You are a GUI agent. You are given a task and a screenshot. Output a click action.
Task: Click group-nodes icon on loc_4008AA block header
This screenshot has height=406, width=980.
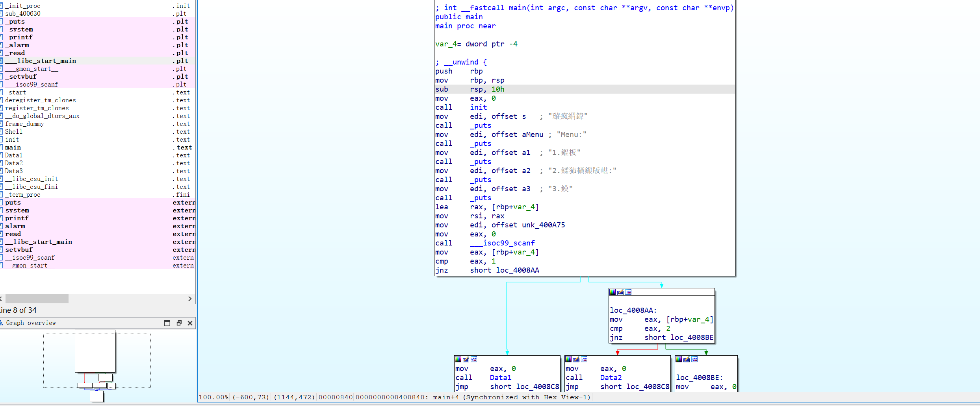pyautogui.click(x=628, y=292)
